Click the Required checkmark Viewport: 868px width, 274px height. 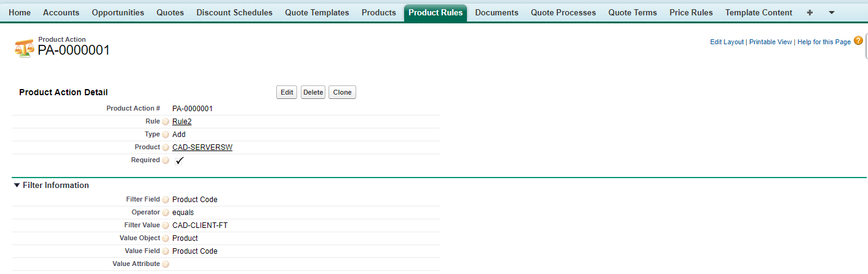coord(180,160)
